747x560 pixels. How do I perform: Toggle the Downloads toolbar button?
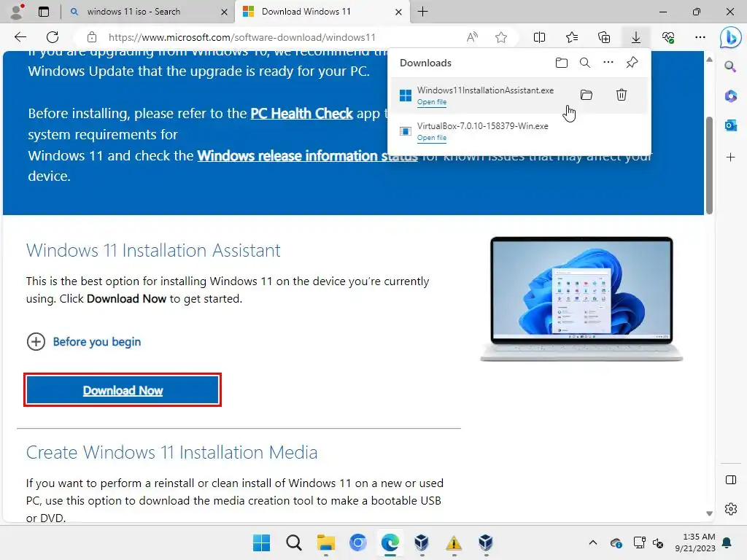[636, 37]
